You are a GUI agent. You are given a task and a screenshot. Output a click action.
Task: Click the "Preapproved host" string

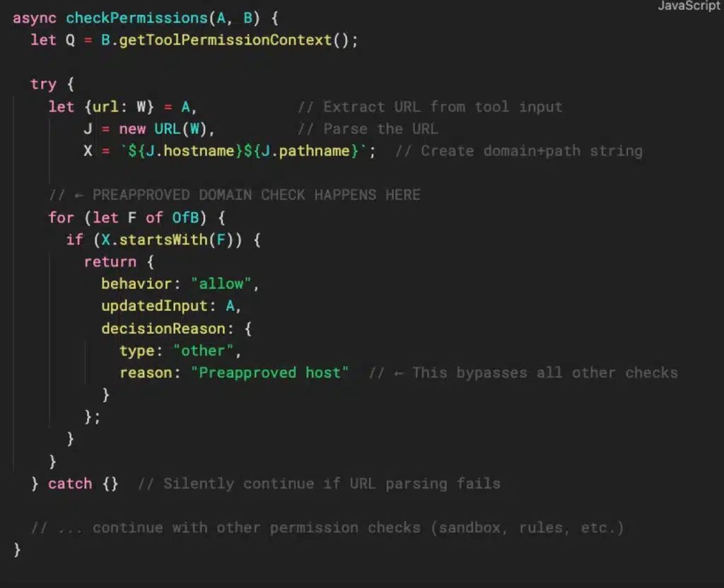(x=269, y=373)
